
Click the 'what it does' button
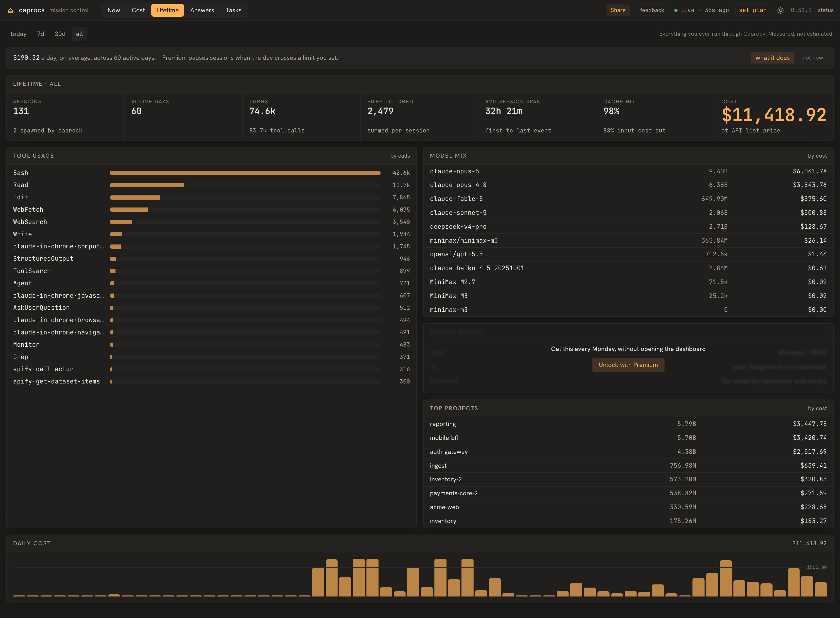click(773, 58)
